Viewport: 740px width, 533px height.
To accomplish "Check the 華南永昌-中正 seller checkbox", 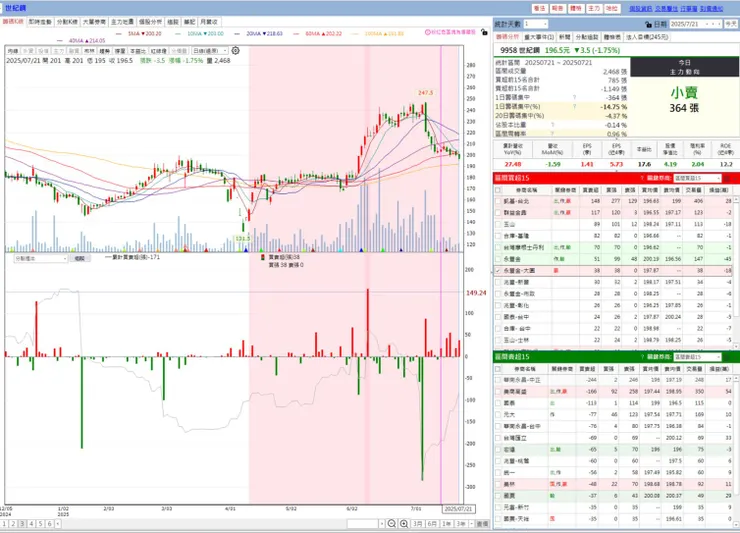I will [x=497, y=380].
